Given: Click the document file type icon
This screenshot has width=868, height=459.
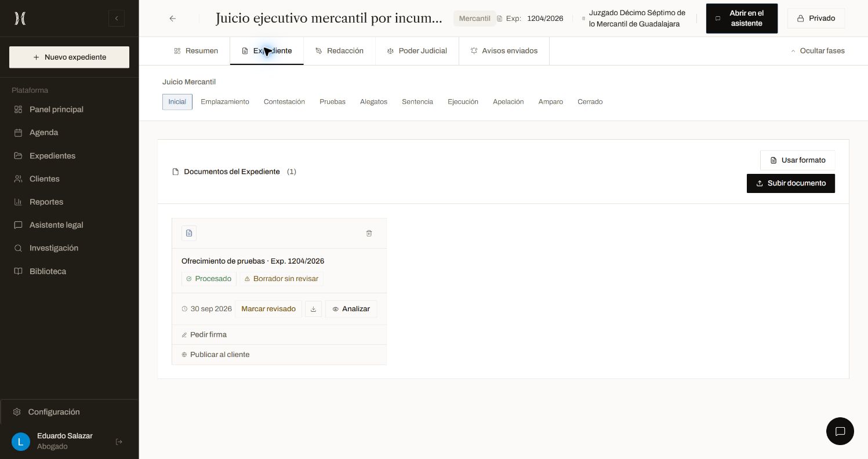Looking at the screenshot, I should pyautogui.click(x=189, y=233).
